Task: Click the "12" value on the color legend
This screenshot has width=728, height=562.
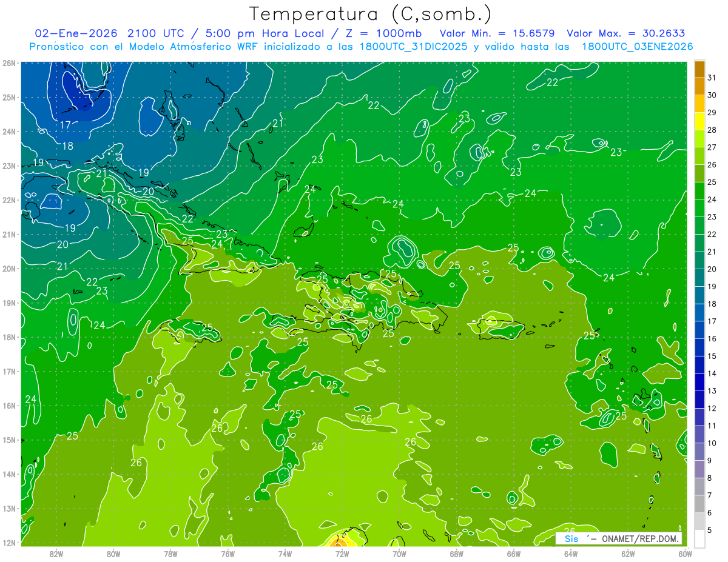Action: point(712,408)
